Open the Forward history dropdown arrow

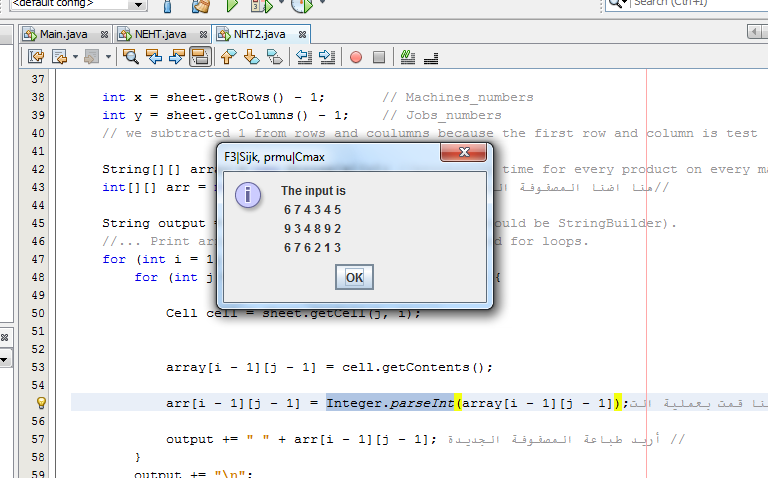(108, 57)
